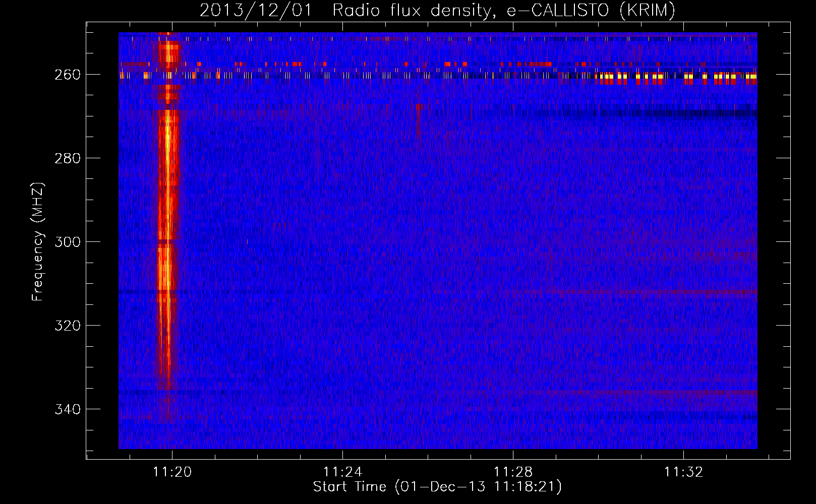This screenshot has height=504, width=816.
Task: Click the 280 frequency tick label
Action: pos(67,158)
